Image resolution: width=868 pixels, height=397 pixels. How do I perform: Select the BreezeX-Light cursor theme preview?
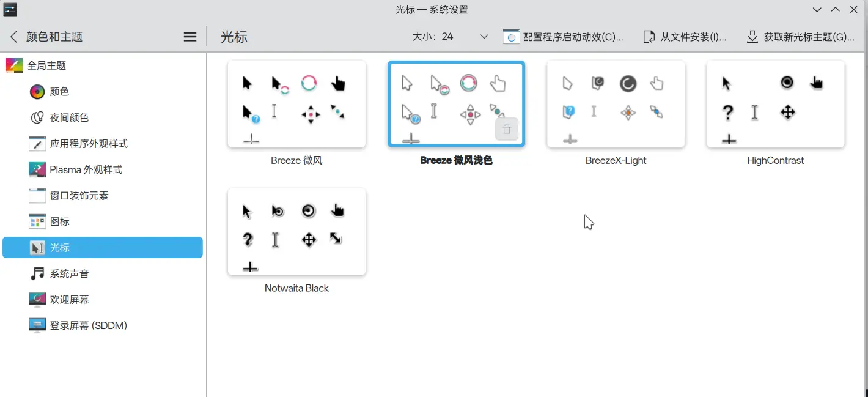(x=616, y=104)
